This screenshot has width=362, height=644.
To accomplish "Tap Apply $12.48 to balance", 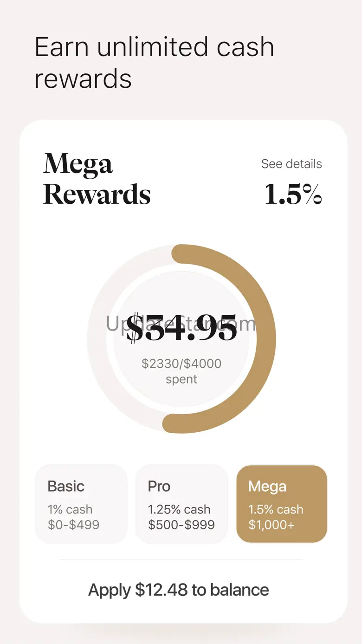I will 179,590.
